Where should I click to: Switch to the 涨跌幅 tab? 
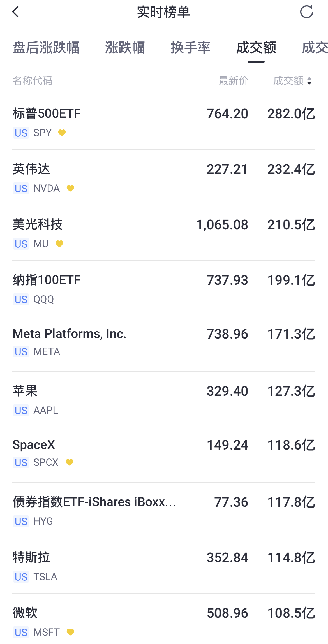[x=125, y=47]
